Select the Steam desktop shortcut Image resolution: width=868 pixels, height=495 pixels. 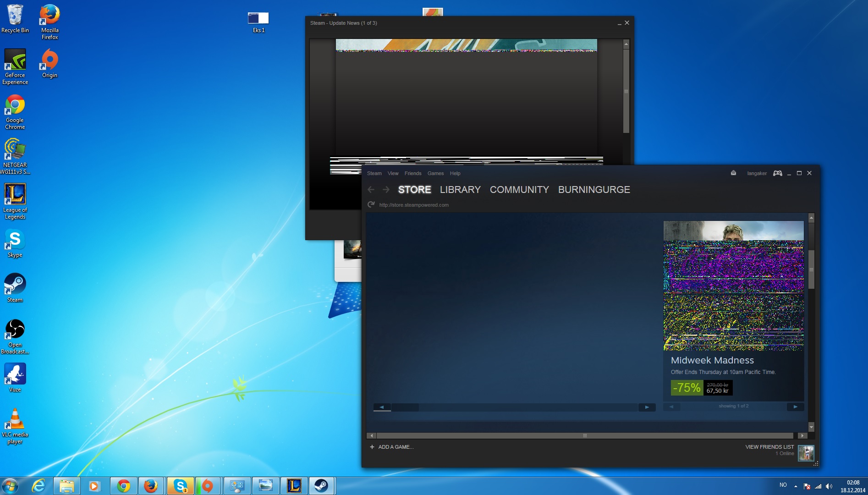pos(15,288)
